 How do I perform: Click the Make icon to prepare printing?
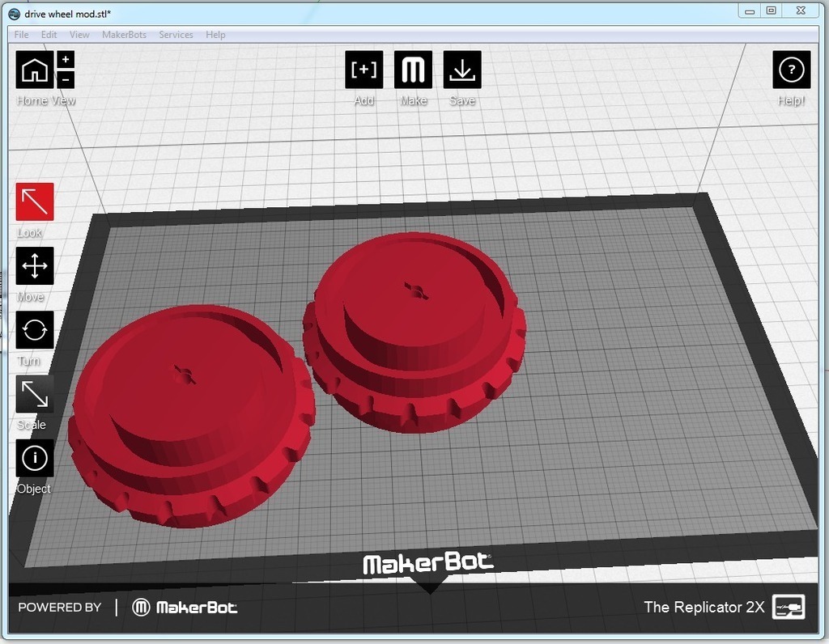pos(413,69)
